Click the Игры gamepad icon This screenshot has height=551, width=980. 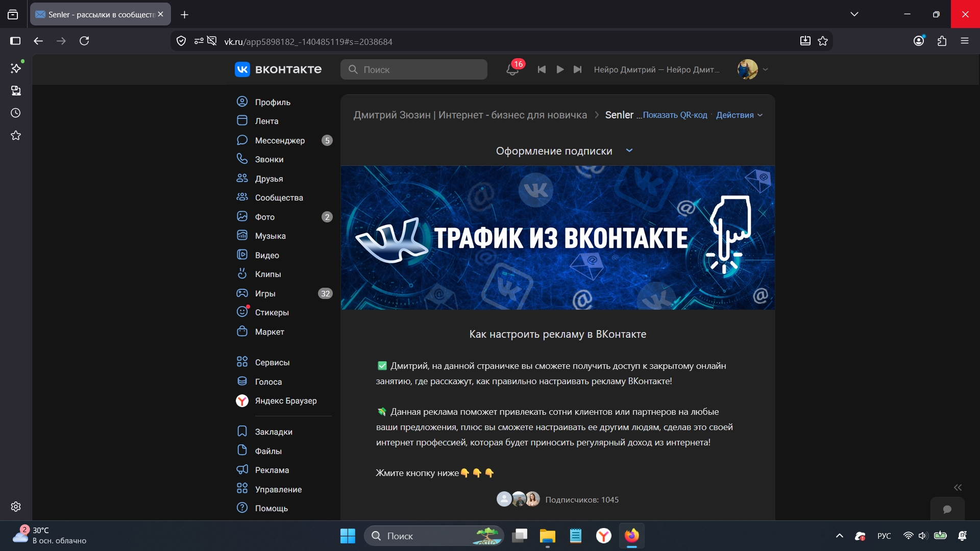[242, 293]
